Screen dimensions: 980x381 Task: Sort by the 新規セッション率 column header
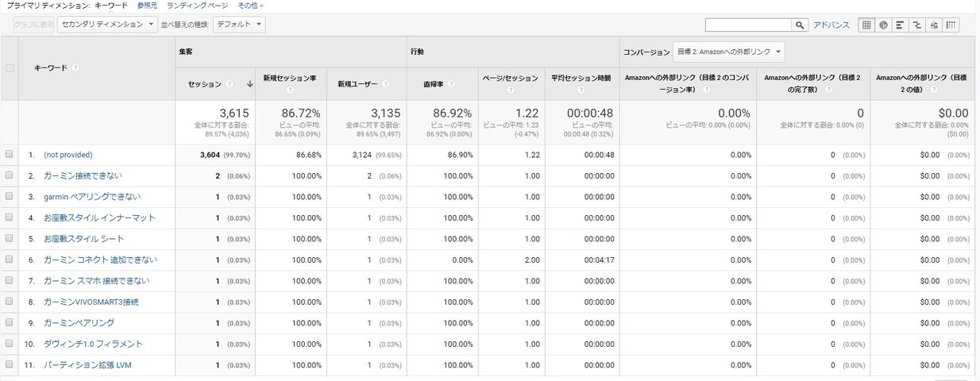tap(290, 79)
